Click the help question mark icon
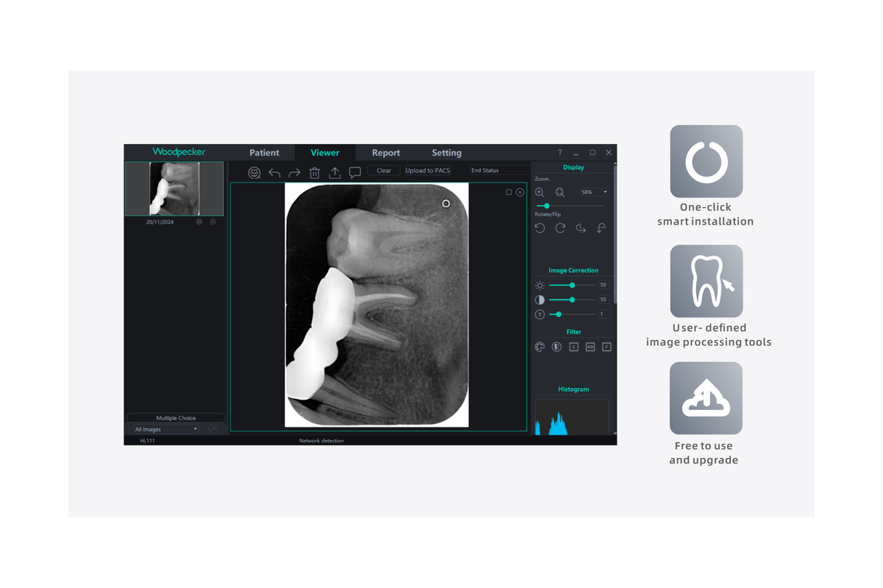The image size is (883, 588). pyautogui.click(x=559, y=153)
